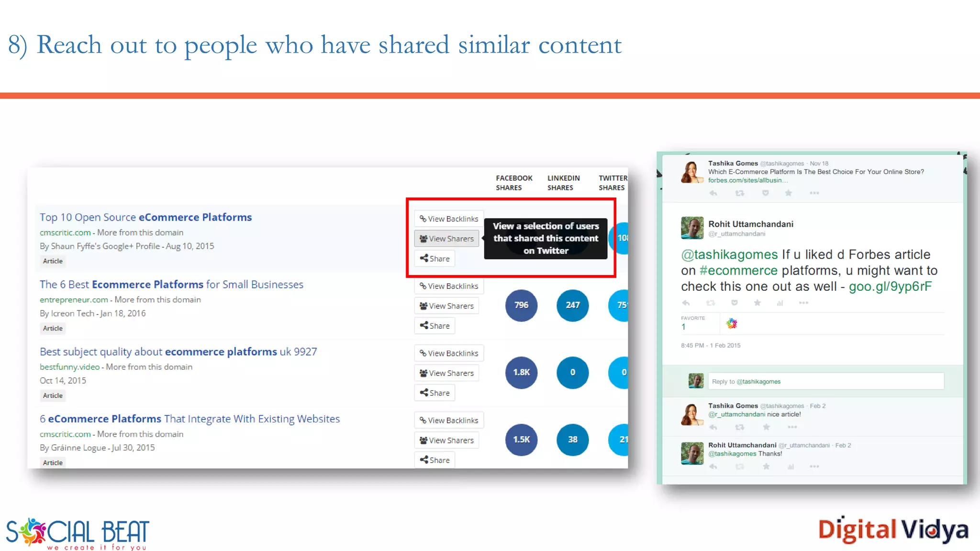Click the 0 LinkedIn shares circle
980x551 pixels.
point(573,373)
